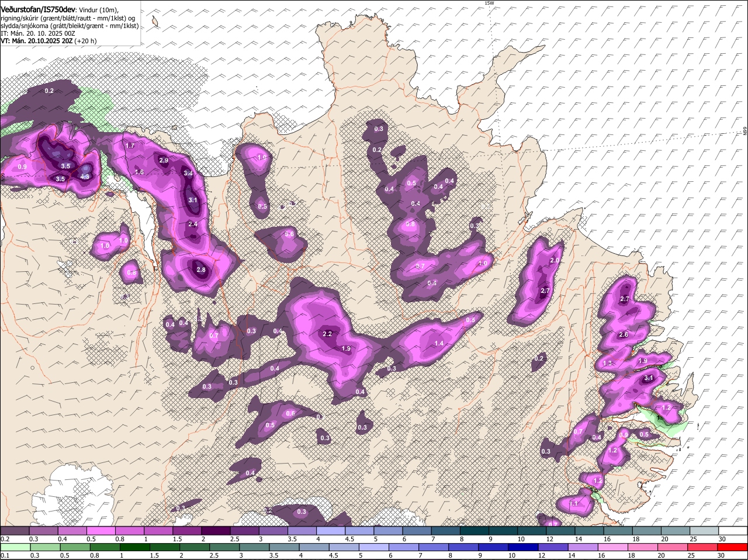Click the 0.9 value near the left edge
Screen dimensions: 748x560
tap(22, 167)
